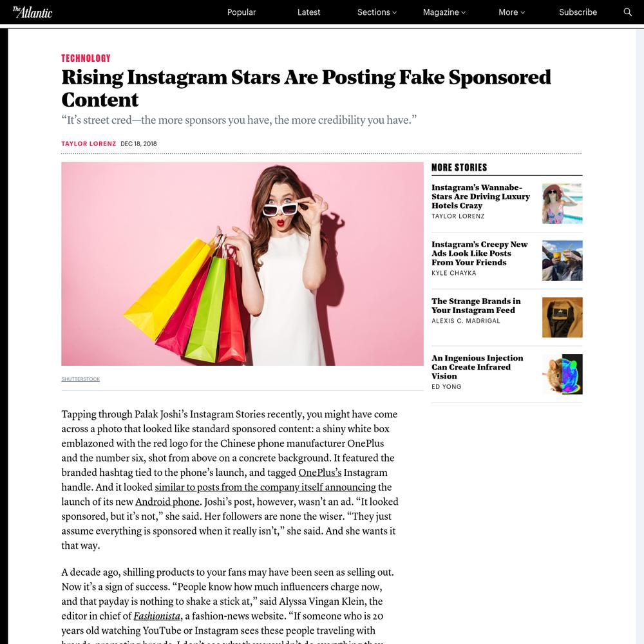This screenshot has height=644, width=644.
Task: Click the Shutterstock image credit
Action: [80, 379]
